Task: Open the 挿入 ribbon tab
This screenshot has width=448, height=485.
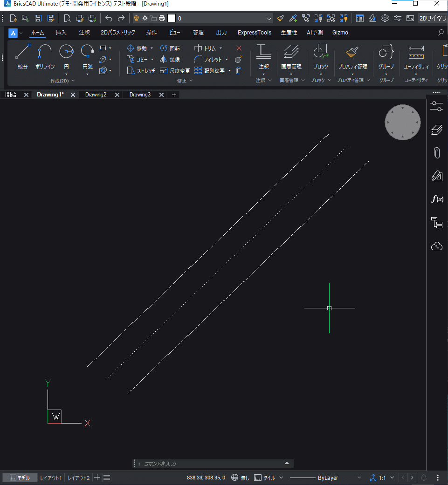Action: (x=61, y=33)
